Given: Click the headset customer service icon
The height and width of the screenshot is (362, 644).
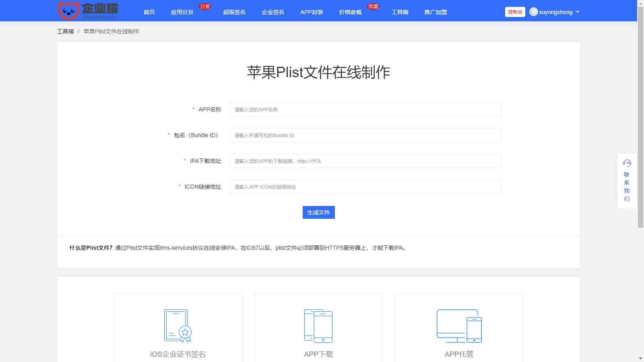Looking at the screenshot, I should tap(627, 163).
